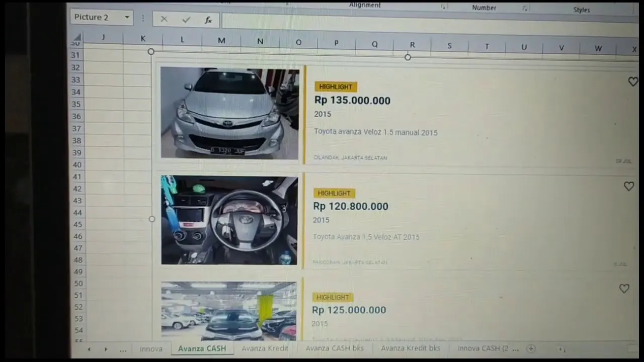Open the Avanza Kredit sheet tab
Screen dimensions: 644x362
coord(265,348)
